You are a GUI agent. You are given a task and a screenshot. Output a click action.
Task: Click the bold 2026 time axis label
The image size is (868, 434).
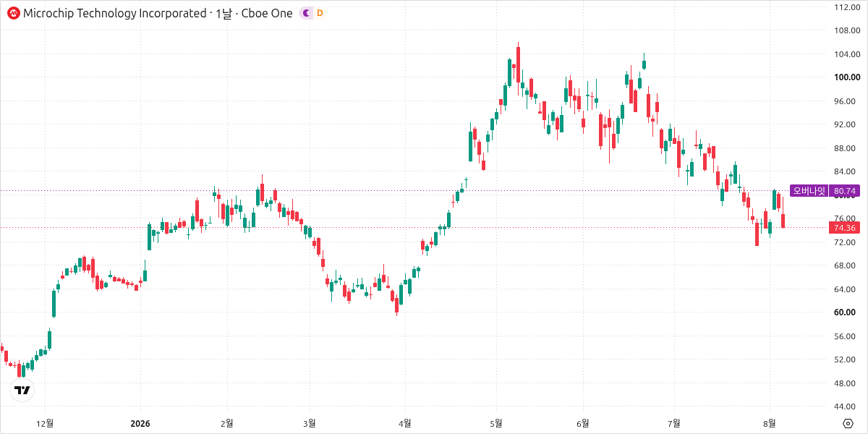pyautogui.click(x=140, y=422)
